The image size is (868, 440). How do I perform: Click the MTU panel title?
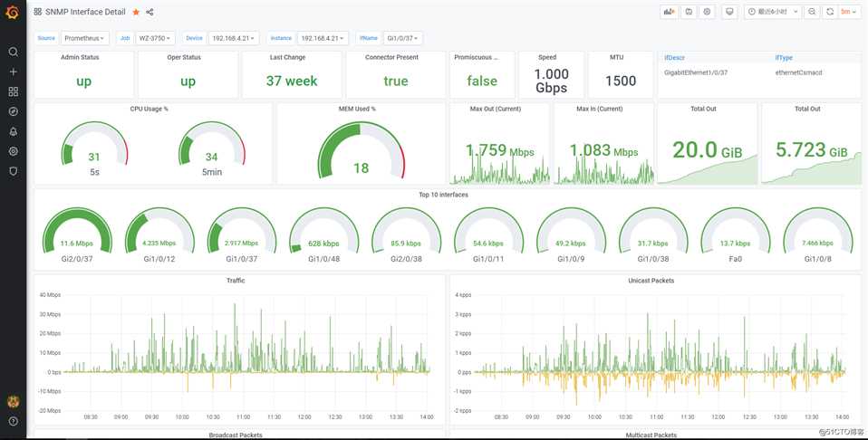[617, 57]
